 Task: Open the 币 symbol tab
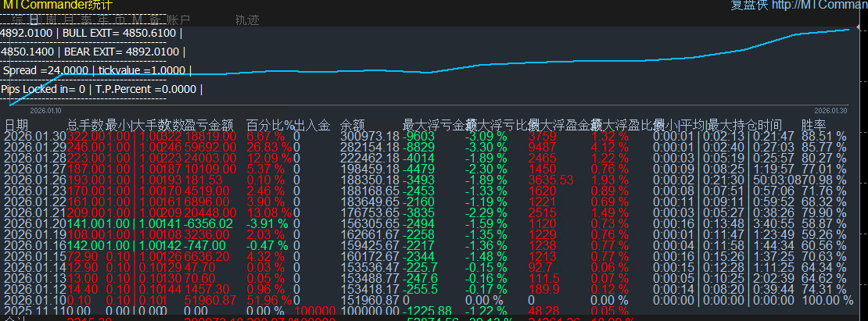[120, 20]
